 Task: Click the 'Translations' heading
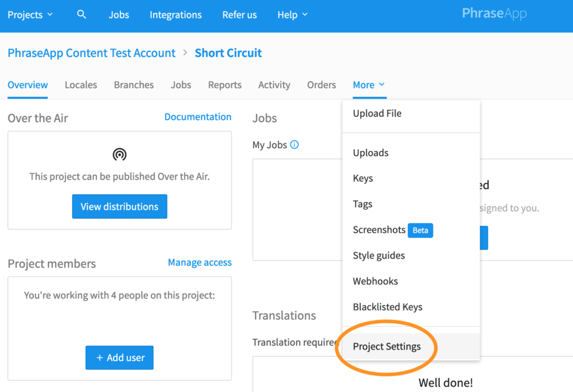click(284, 315)
